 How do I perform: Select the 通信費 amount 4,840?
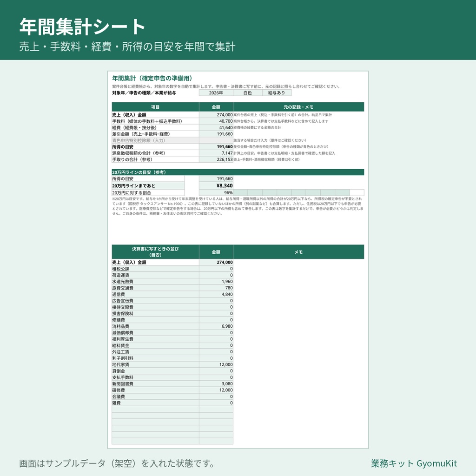(x=216, y=294)
